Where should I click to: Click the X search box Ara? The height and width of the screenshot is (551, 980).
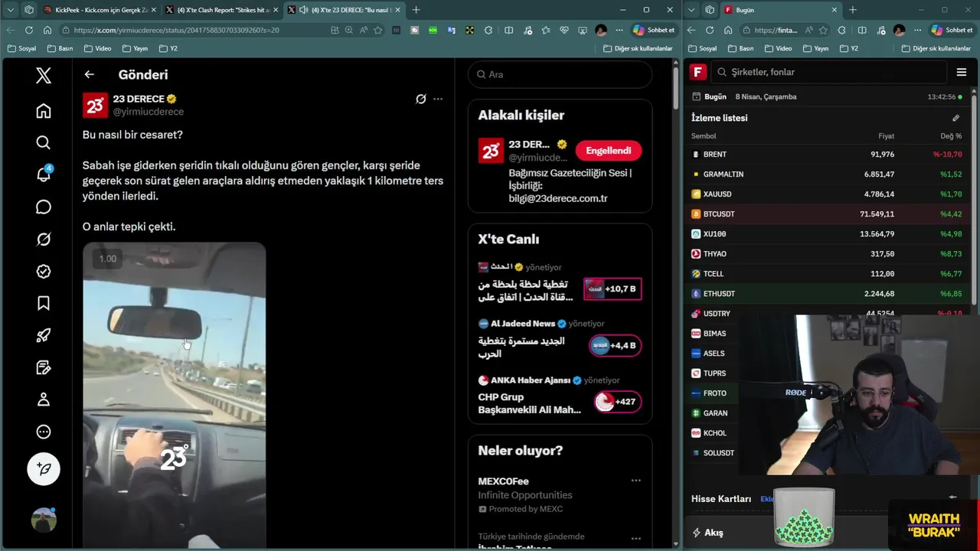[x=560, y=74]
